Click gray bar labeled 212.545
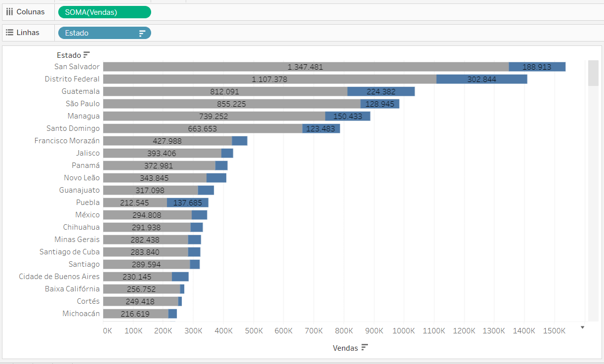 (135, 202)
